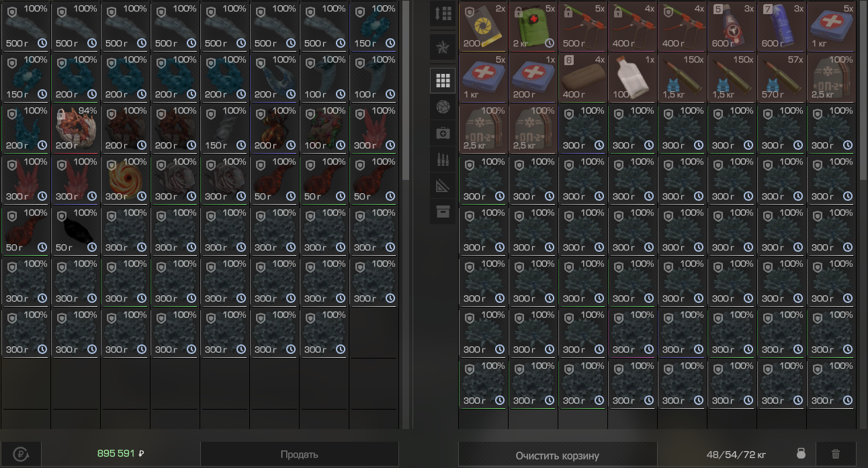Screen dimensions: 868x468
Task: Click lock icon on green medical bag
Action: (519, 11)
